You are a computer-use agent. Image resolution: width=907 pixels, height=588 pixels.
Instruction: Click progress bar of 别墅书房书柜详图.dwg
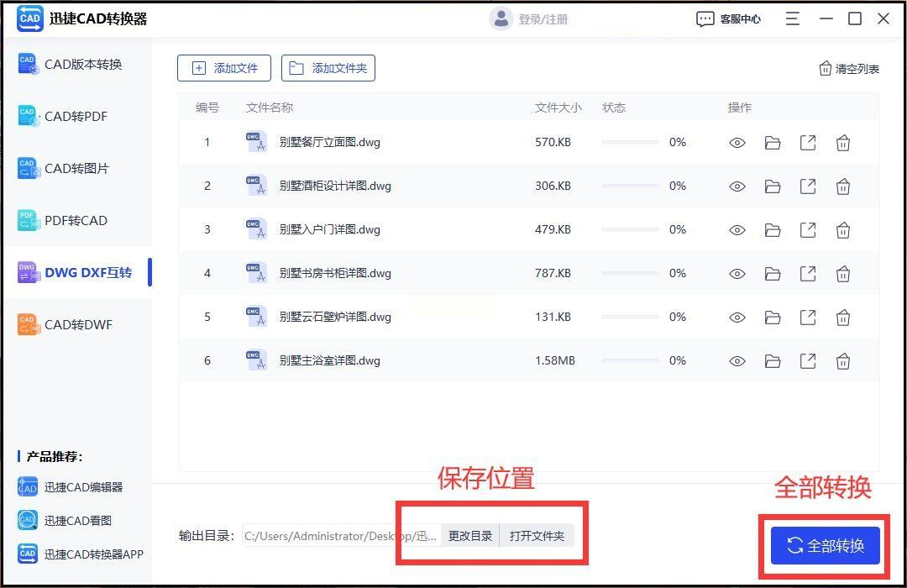(630, 273)
